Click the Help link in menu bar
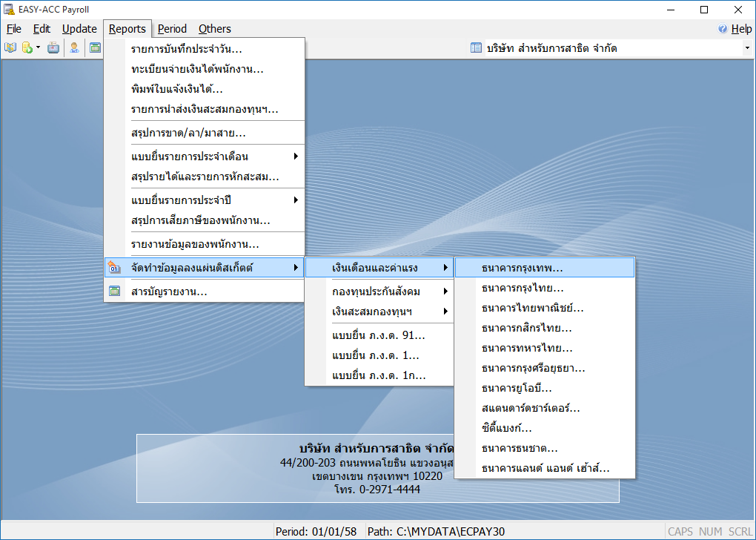The height and width of the screenshot is (540, 756). (x=741, y=29)
